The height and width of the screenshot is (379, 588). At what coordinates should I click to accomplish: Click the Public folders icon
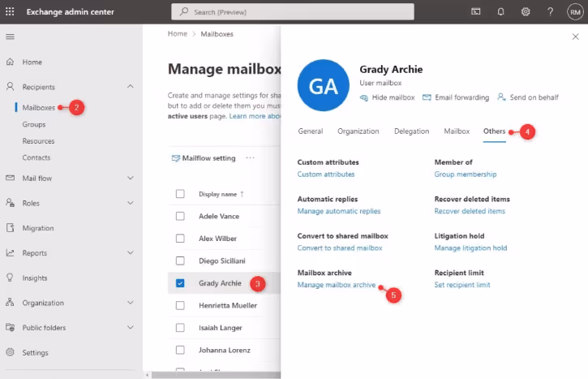(10, 327)
